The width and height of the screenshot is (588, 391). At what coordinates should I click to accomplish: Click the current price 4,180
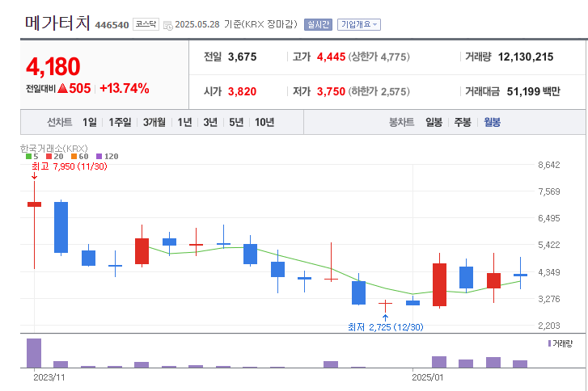53,67
